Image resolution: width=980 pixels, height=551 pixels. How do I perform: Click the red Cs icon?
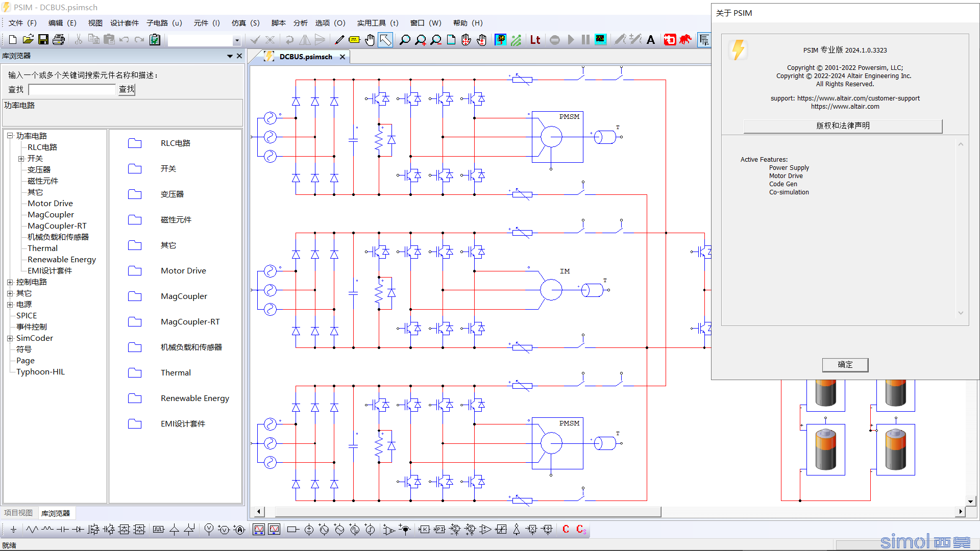[x=581, y=530]
